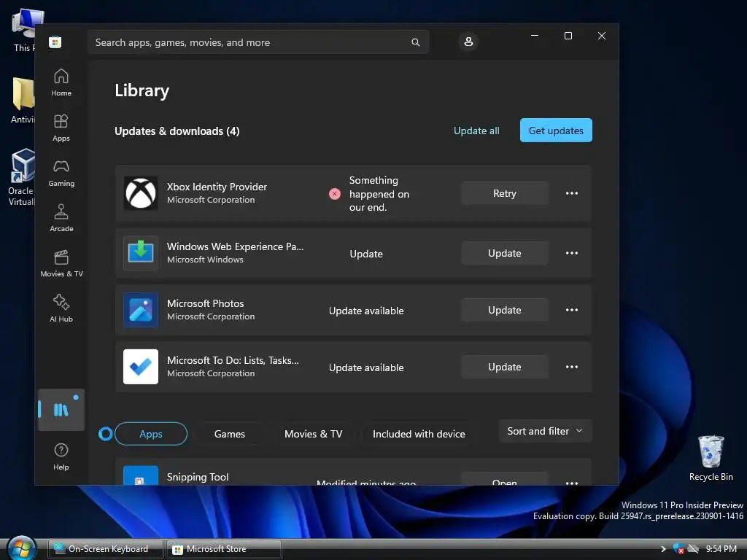
Task: Select the Library icon in sidebar
Action: pos(61,410)
